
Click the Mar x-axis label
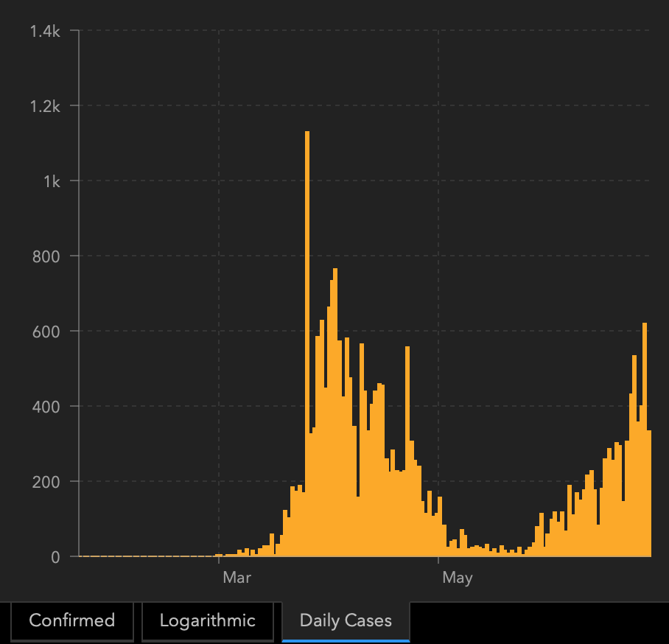tap(237, 578)
